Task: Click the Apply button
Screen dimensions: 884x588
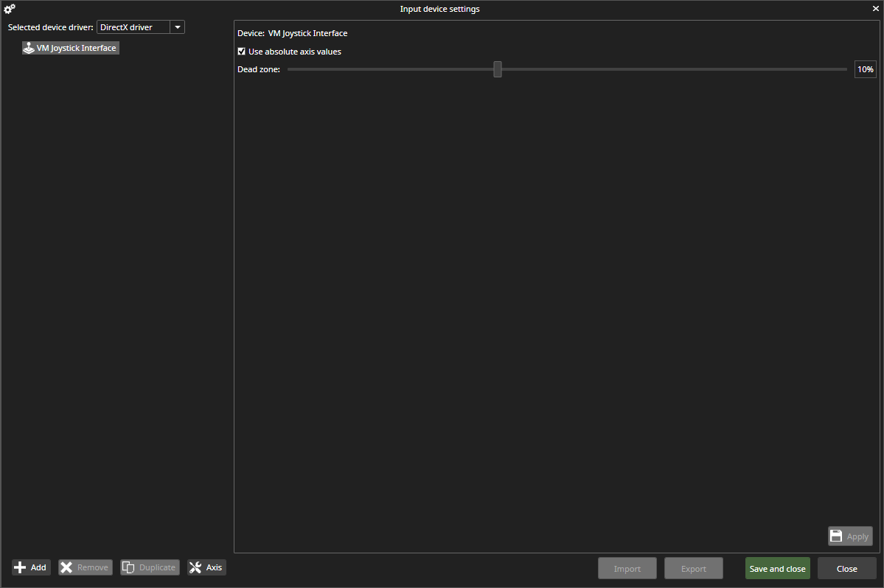Action: (850, 536)
